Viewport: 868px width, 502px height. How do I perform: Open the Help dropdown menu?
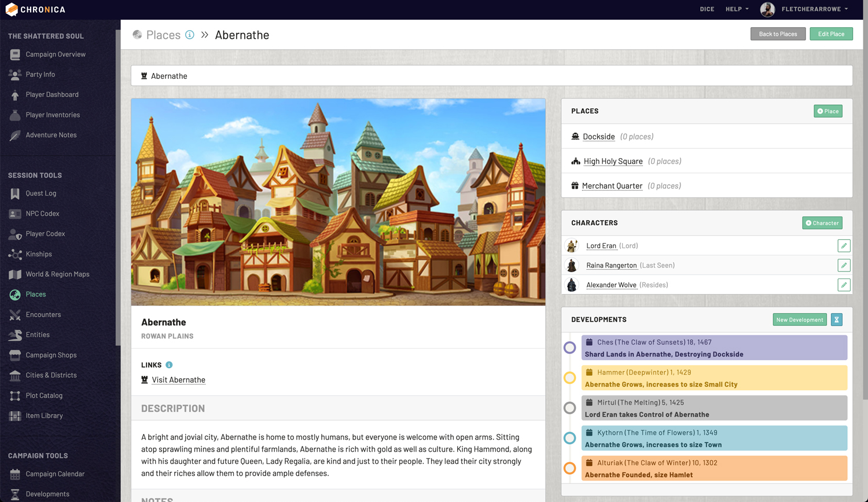737,9
